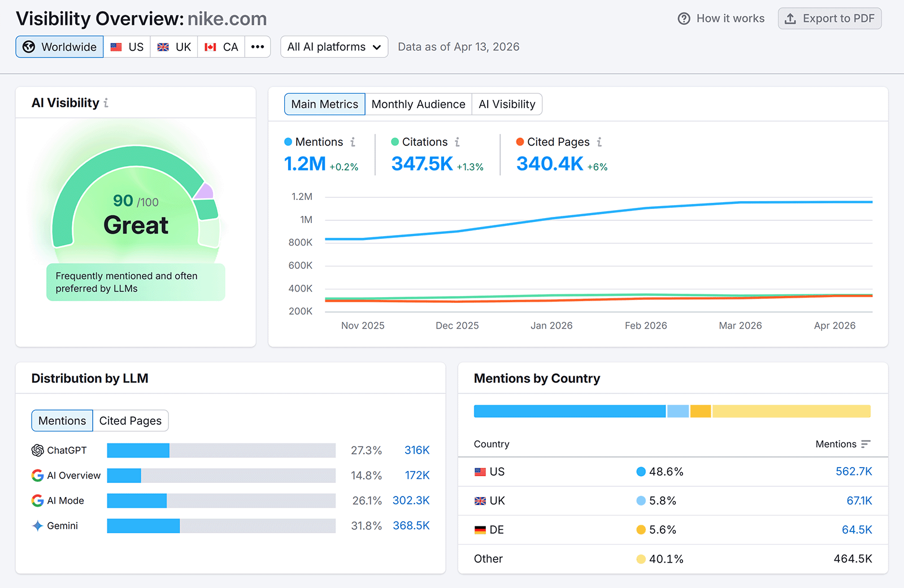This screenshot has width=904, height=588.
Task: Expand more countries with the ellipsis button
Action: tap(258, 47)
